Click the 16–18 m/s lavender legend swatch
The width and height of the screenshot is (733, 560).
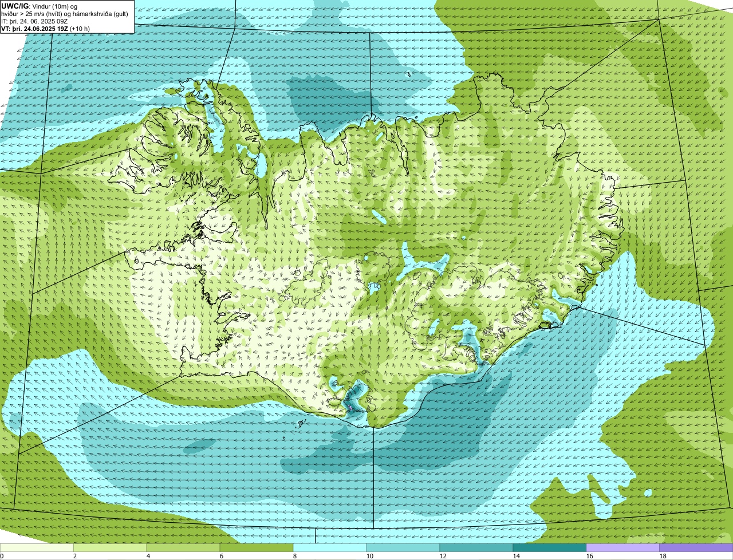point(623,548)
